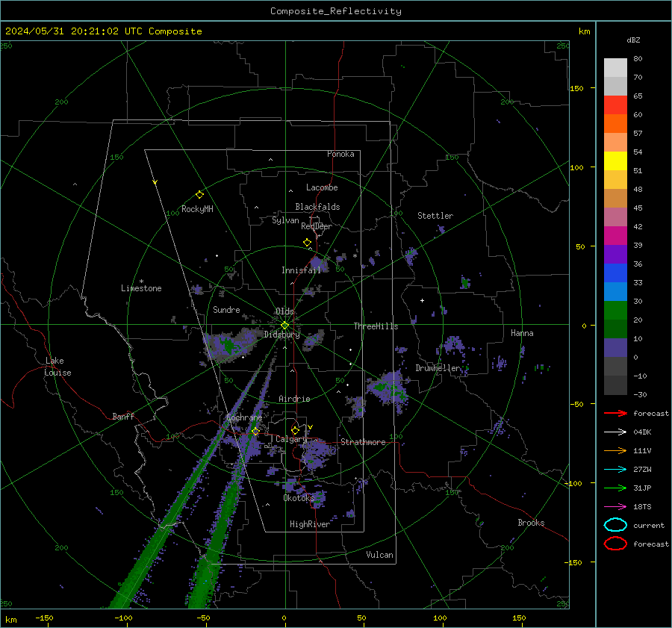Click the Sundre map label
Viewport: 672px width, 628px height.
coord(226,309)
